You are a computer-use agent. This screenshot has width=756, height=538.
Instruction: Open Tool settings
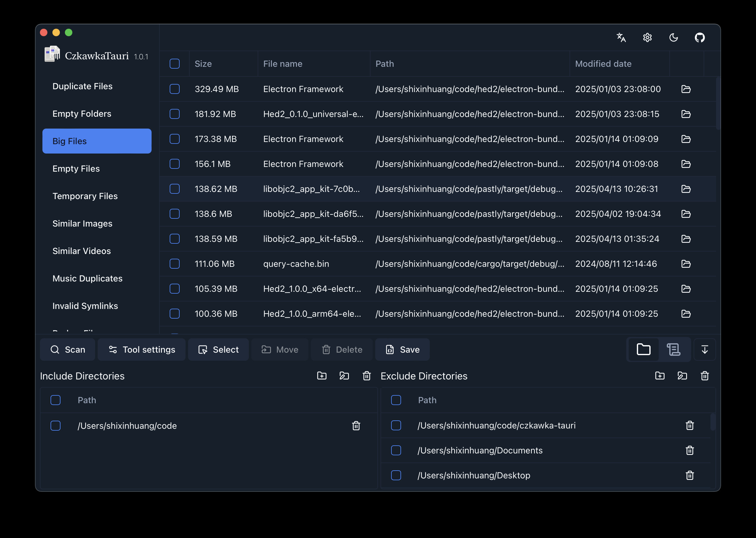pyautogui.click(x=142, y=350)
